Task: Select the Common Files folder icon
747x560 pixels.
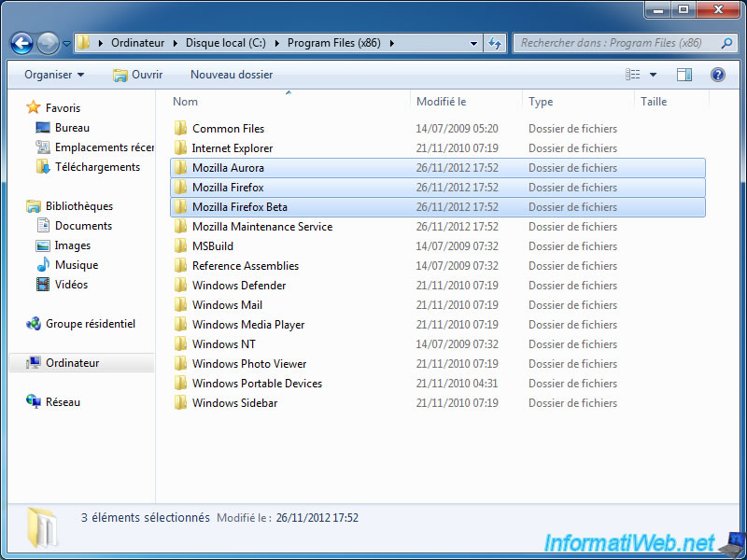Action: click(x=180, y=129)
